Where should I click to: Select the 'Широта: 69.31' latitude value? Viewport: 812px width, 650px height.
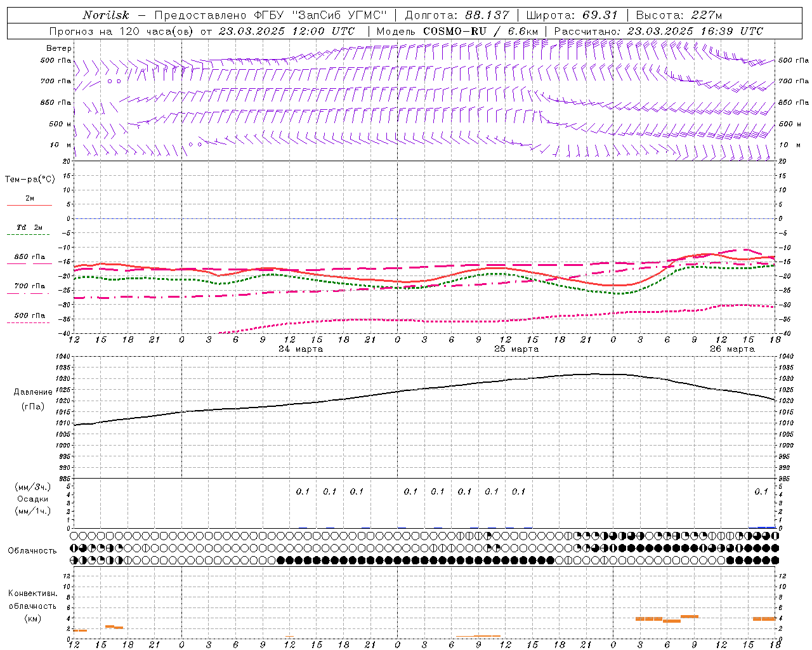(x=572, y=15)
